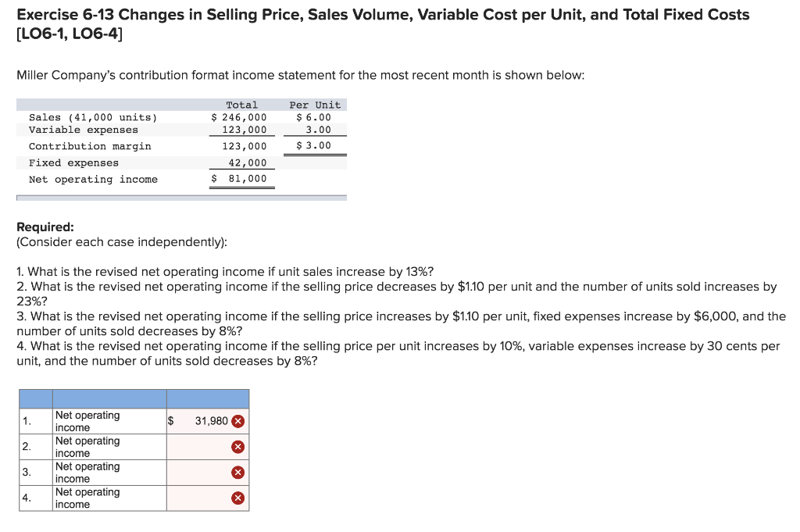Screen dimensions: 800x532
Task: Click the dollar sign symbol in answer row 1
Action: [x=169, y=421]
